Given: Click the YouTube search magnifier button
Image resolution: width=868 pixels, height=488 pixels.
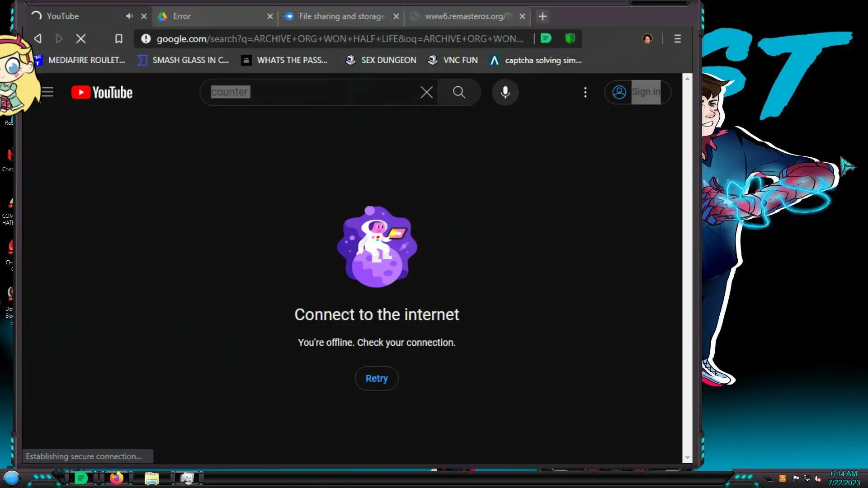Looking at the screenshot, I should (459, 92).
